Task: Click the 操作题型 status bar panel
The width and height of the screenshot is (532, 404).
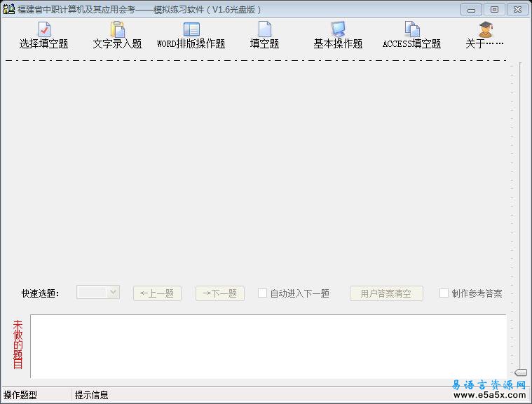Action: tap(36, 395)
